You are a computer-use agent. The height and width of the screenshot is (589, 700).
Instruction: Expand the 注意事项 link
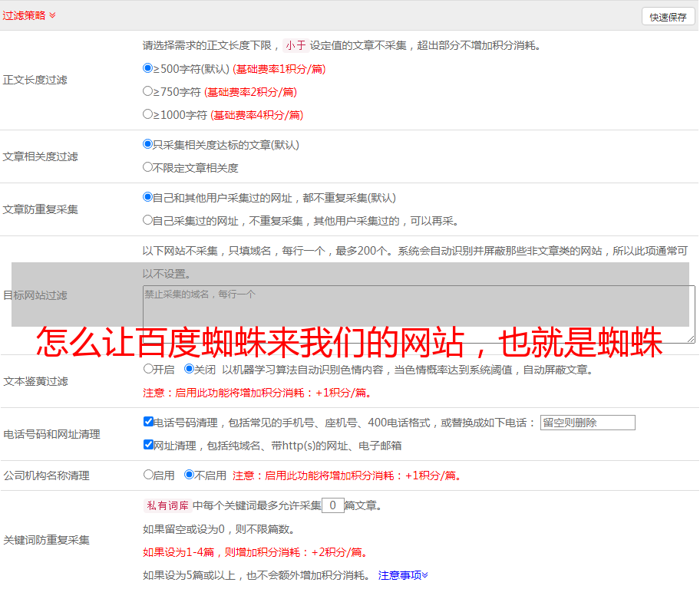[x=403, y=575]
